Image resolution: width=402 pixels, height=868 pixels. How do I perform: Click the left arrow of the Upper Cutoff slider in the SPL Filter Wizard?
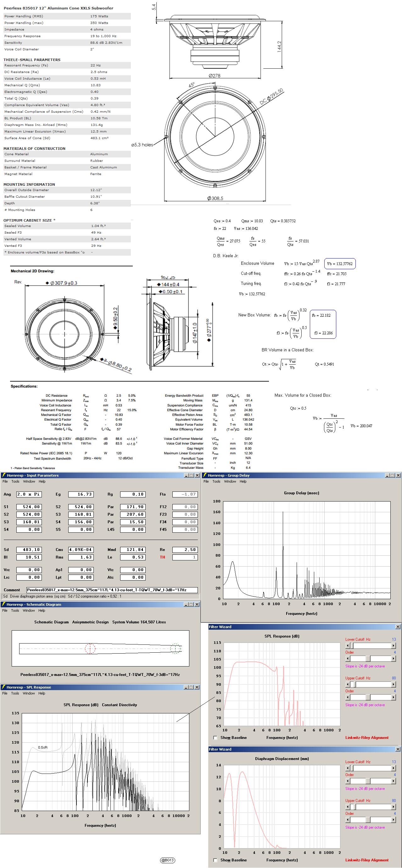pyautogui.click(x=348, y=684)
